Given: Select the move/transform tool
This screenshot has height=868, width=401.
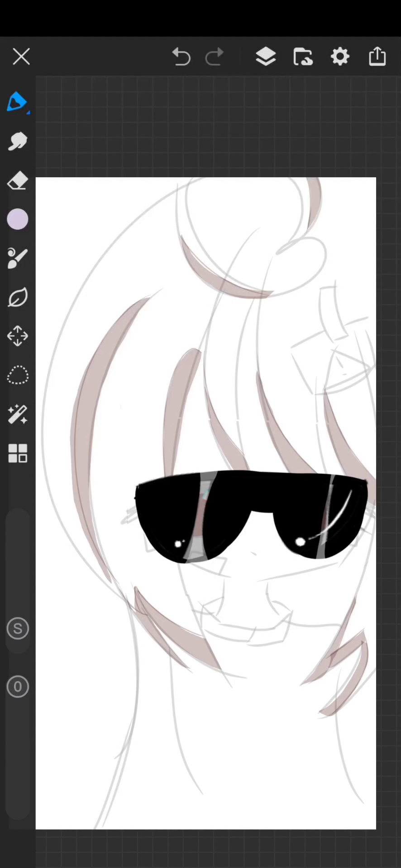Looking at the screenshot, I should click(x=18, y=336).
